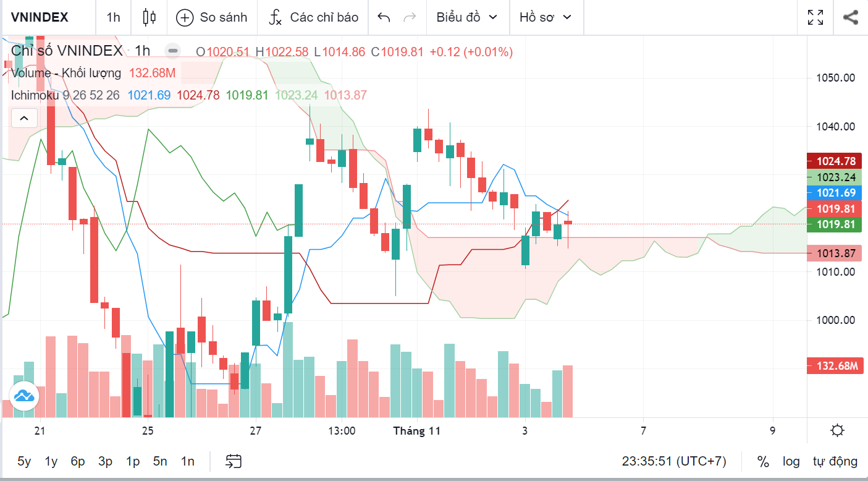Select the 5n time range
Image resolution: width=868 pixels, height=481 pixels.
(x=160, y=461)
